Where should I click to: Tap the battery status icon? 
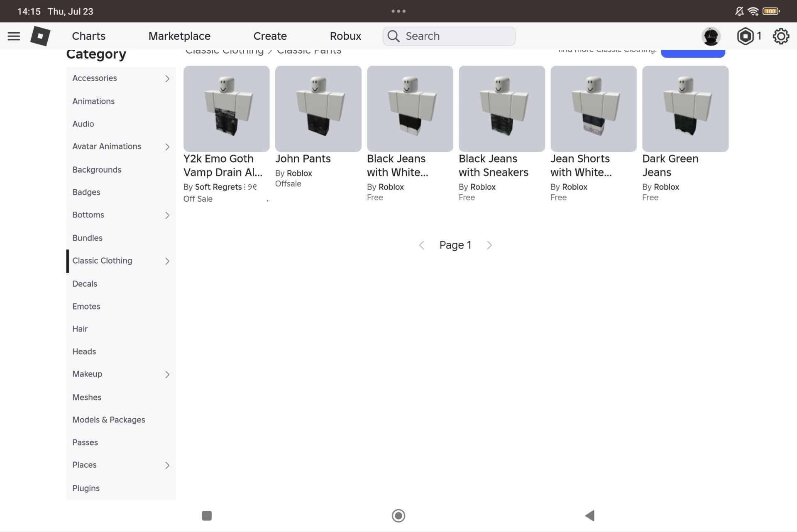coord(771,11)
